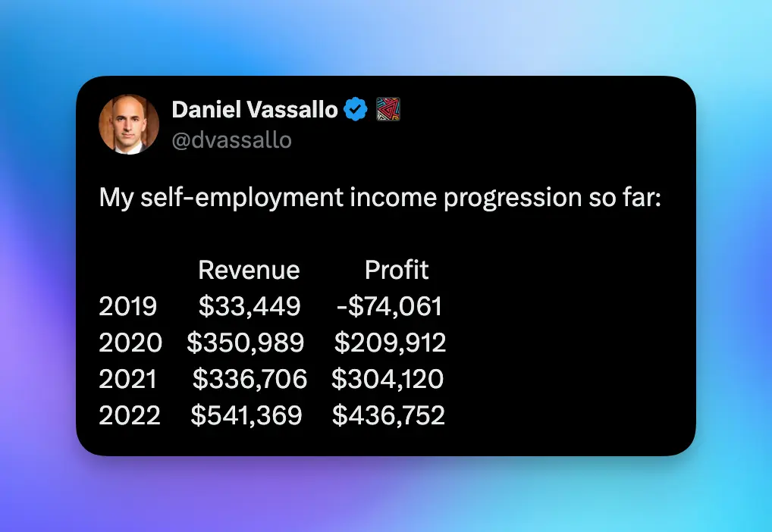Select the 2019 year label

pos(128,306)
